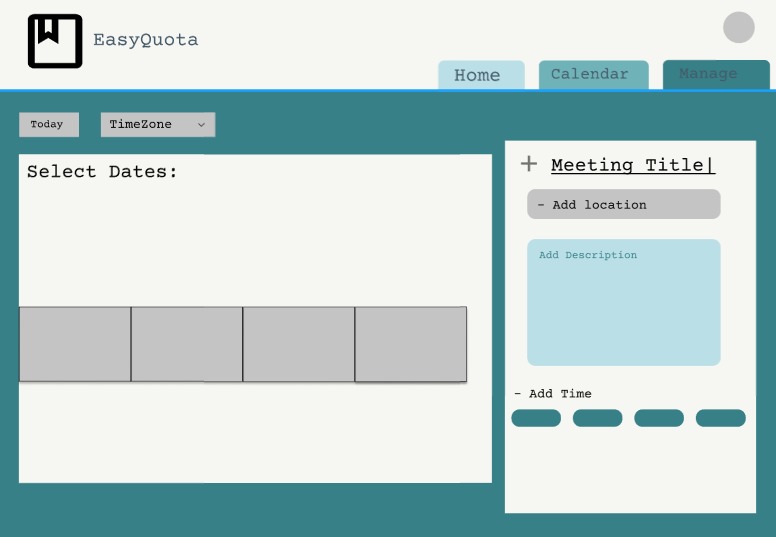
Task: Switch to the Home tab
Action: (x=481, y=75)
